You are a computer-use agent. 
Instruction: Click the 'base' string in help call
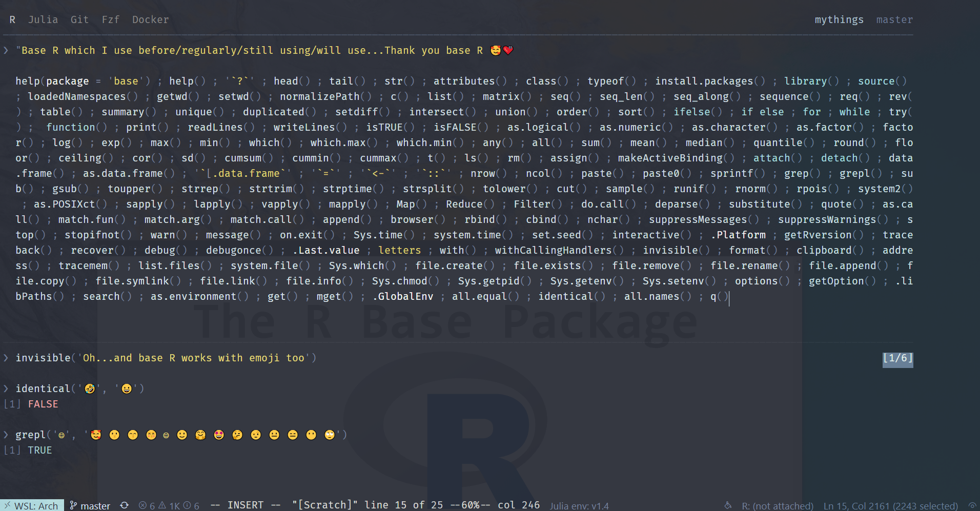click(x=126, y=81)
